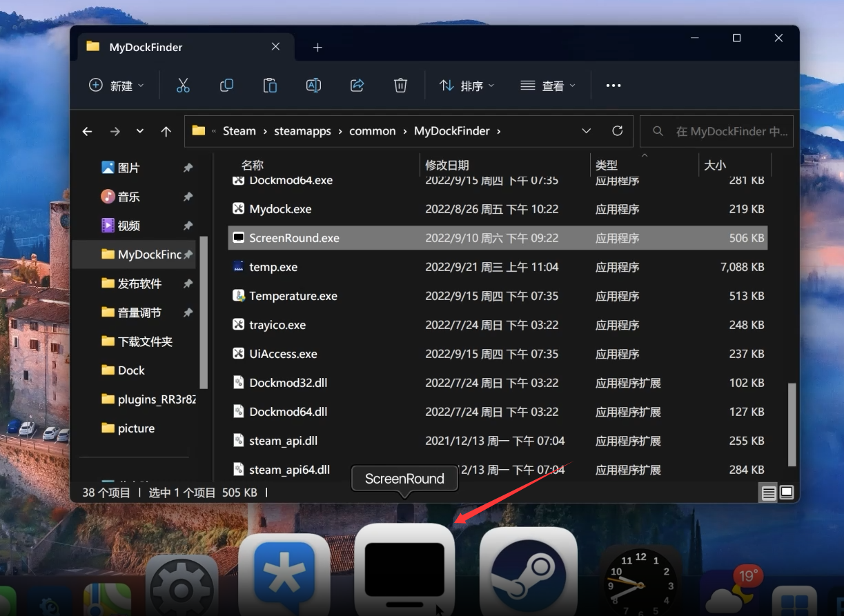Open the 排序 sort dropdown
The height and width of the screenshot is (616, 844).
pos(467,86)
